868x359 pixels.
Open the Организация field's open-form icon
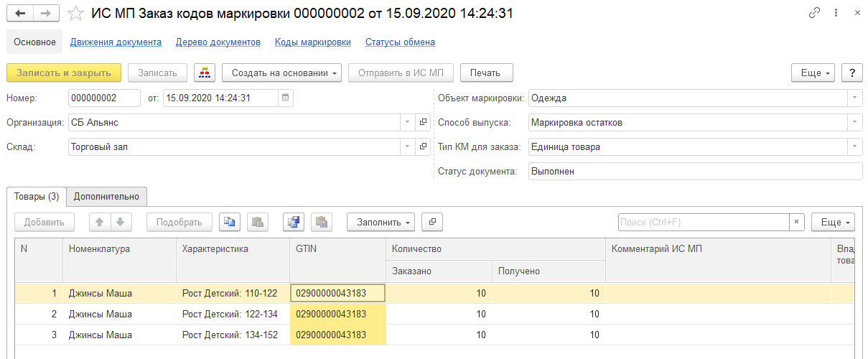pos(423,122)
